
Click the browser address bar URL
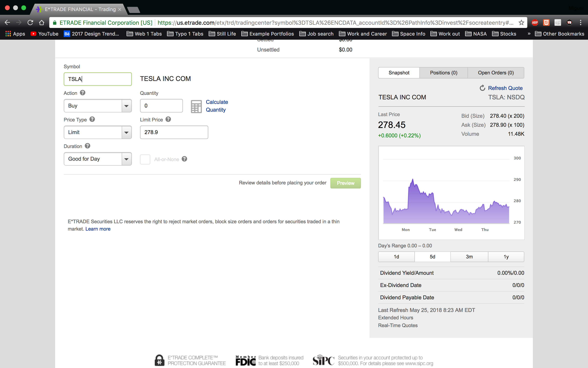coord(335,23)
